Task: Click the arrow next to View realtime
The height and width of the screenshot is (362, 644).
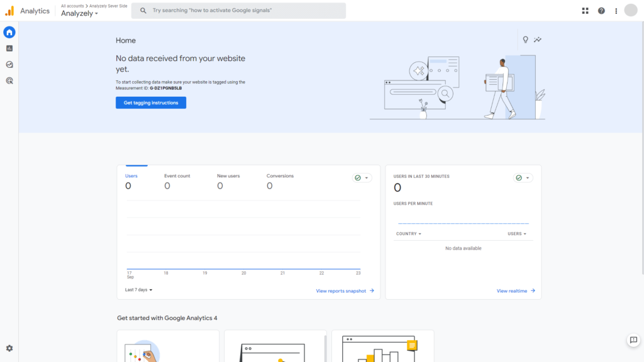Action: coord(533,290)
